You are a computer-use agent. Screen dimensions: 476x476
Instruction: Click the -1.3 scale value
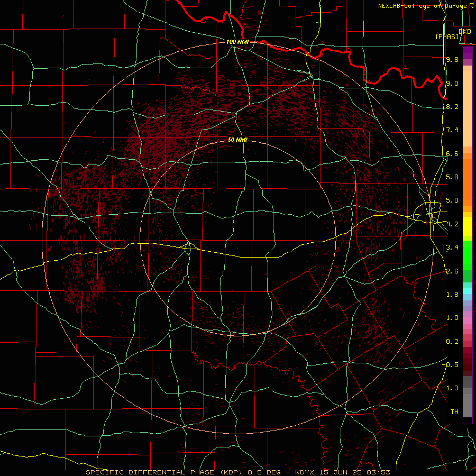(450, 388)
